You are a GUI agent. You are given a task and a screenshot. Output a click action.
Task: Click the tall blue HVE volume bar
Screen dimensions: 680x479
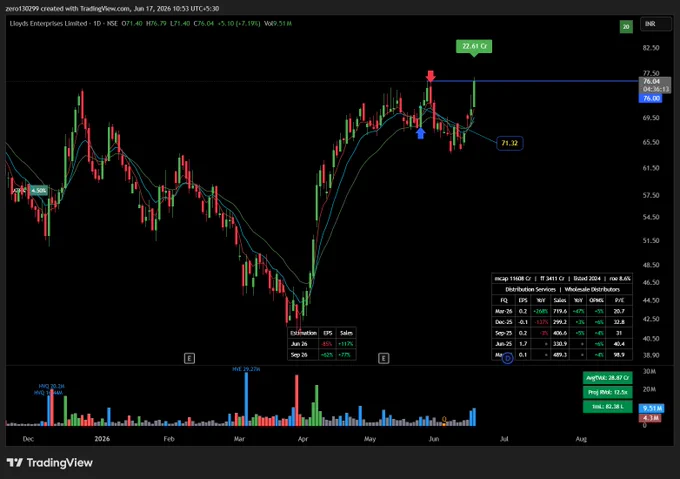pyautogui.click(x=246, y=399)
